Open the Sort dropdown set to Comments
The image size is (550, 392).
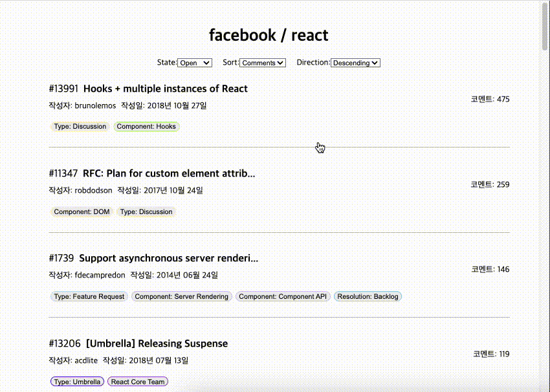pos(262,63)
